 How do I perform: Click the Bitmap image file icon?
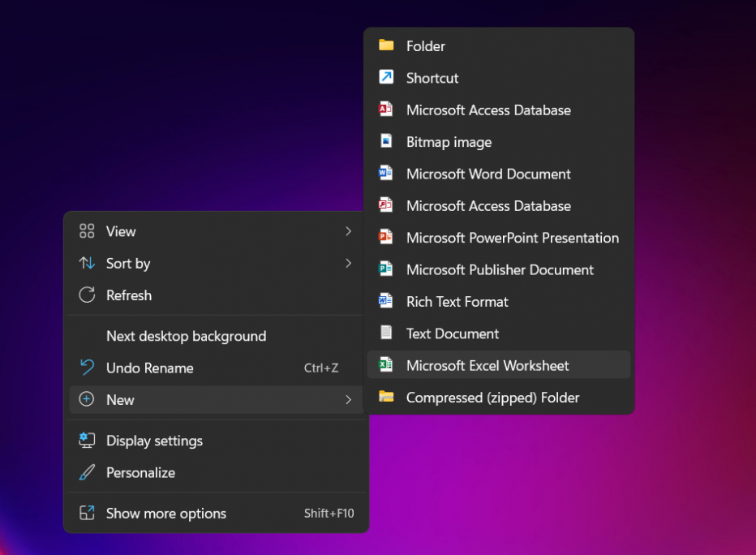[386, 142]
